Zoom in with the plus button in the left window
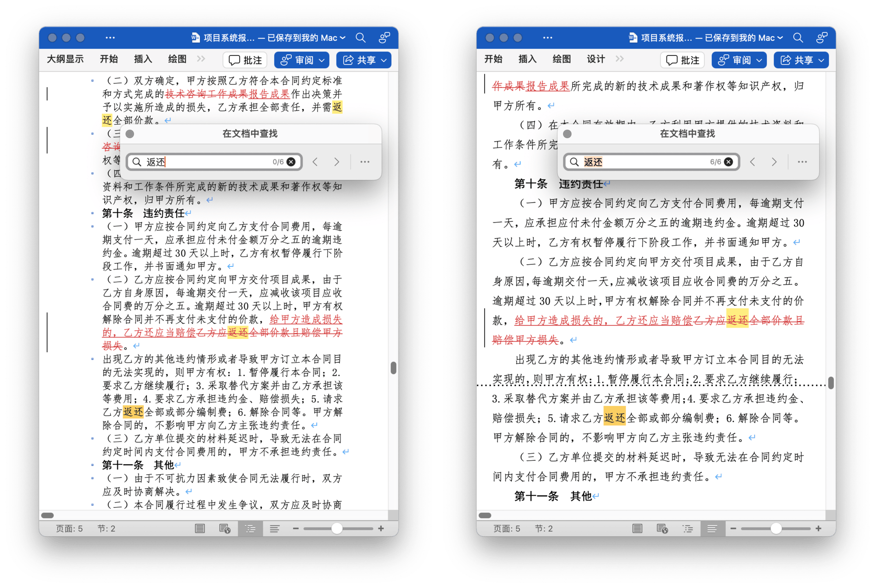 coord(381,528)
